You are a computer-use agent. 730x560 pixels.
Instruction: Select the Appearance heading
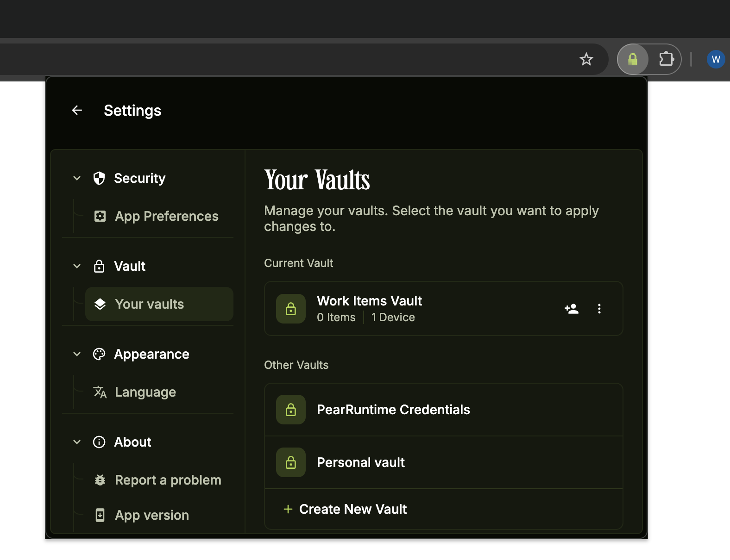coord(151,354)
